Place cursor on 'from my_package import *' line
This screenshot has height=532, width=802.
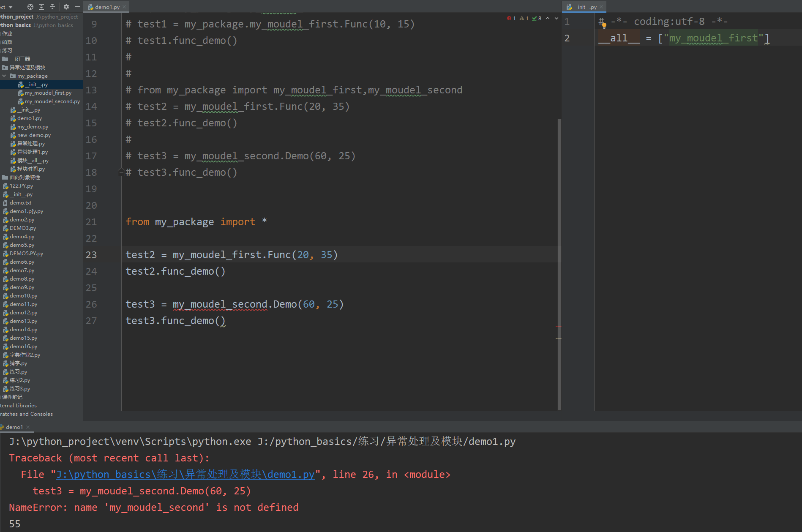(x=196, y=222)
